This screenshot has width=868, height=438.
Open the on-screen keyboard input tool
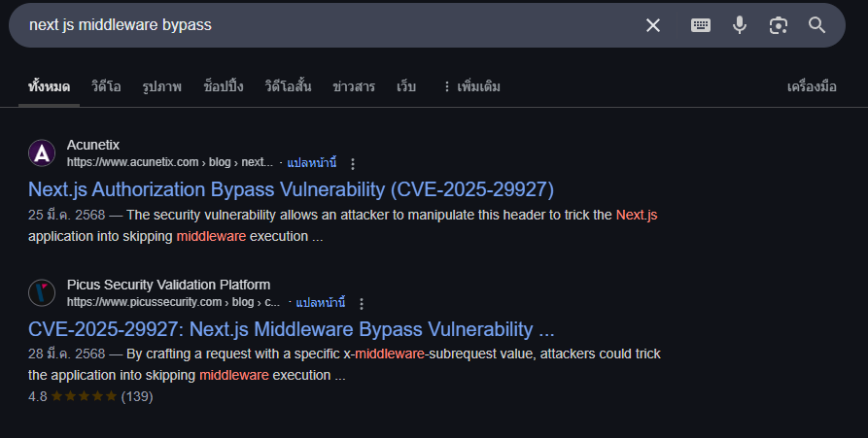pyautogui.click(x=701, y=25)
